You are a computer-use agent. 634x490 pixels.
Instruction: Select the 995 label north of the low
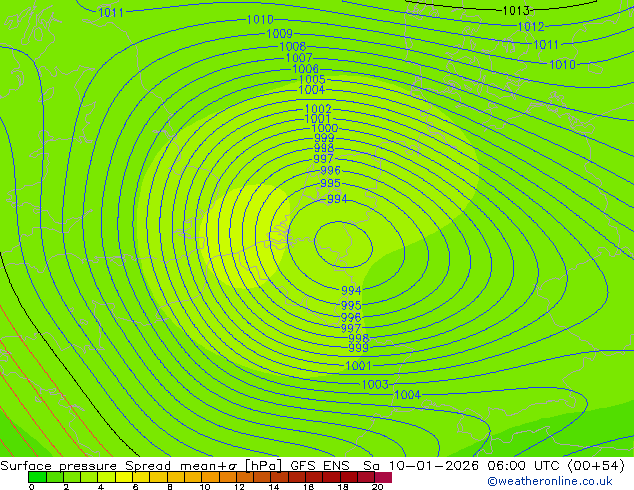pos(330,183)
